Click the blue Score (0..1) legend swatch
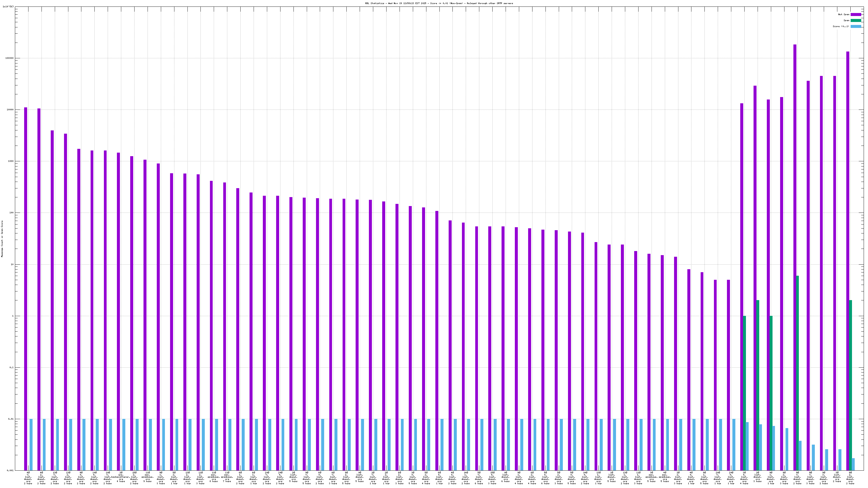868x488 pixels. pyautogui.click(x=856, y=26)
